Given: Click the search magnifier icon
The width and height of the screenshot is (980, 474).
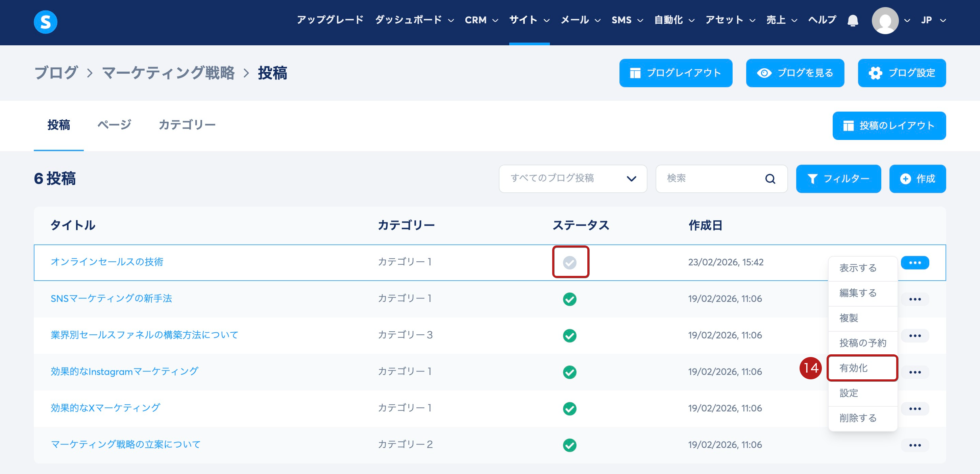Looking at the screenshot, I should click(770, 179).
